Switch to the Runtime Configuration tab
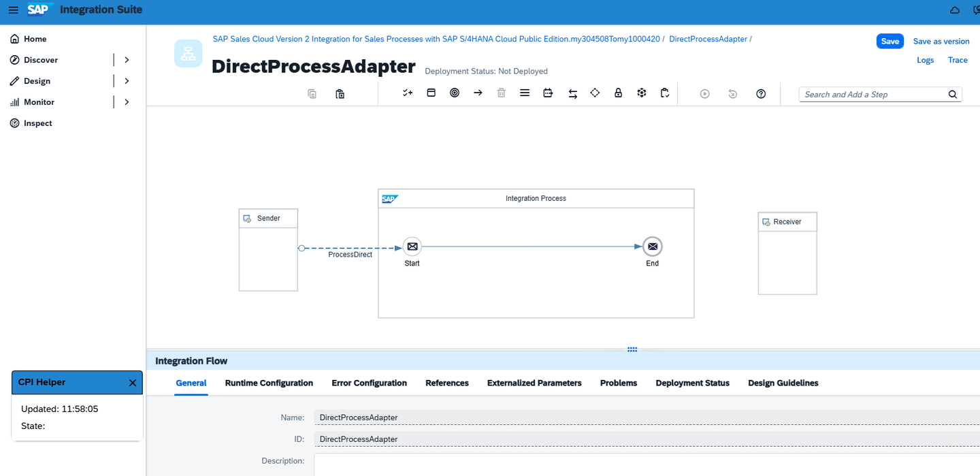This screenshot has width=980, height=476. pos(269,383)
